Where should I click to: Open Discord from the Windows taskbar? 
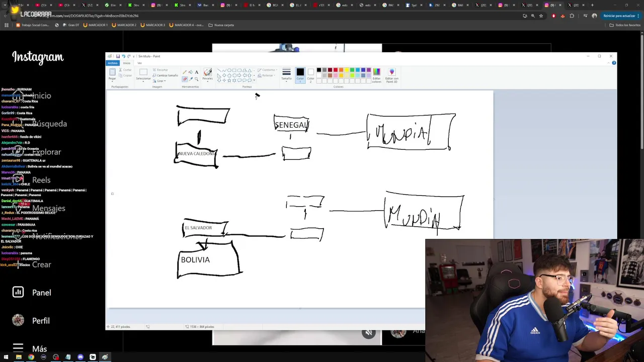coord(80,357)
